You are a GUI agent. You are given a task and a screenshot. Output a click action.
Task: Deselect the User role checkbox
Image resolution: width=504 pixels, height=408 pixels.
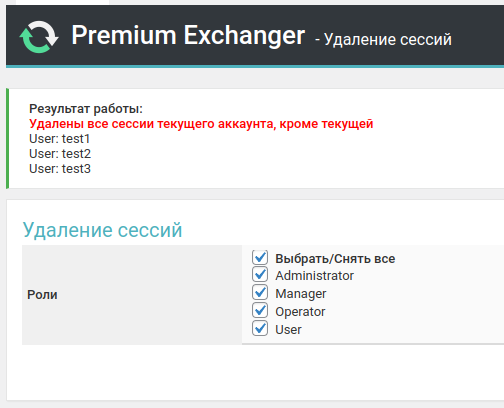click(260, 329)
